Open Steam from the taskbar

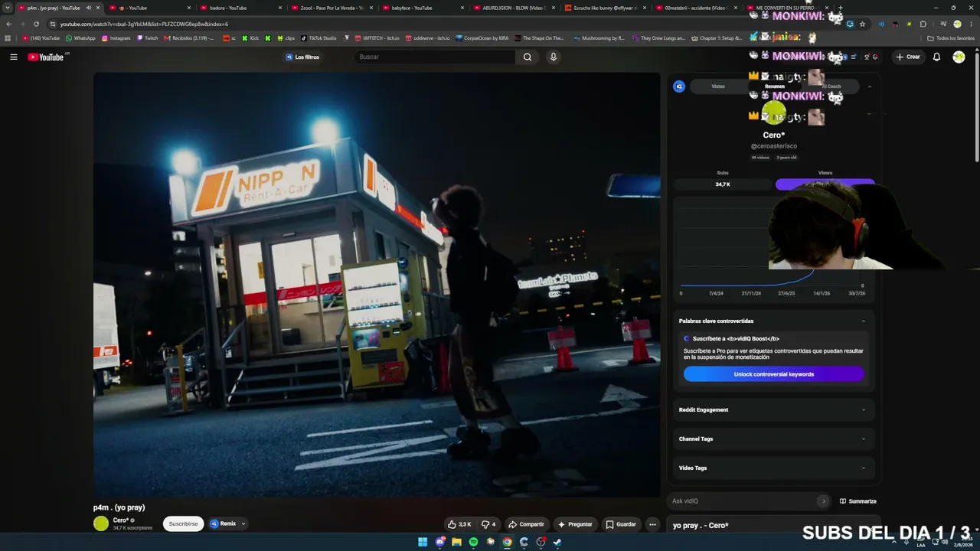pyautogui.click(x=557, y=542)
